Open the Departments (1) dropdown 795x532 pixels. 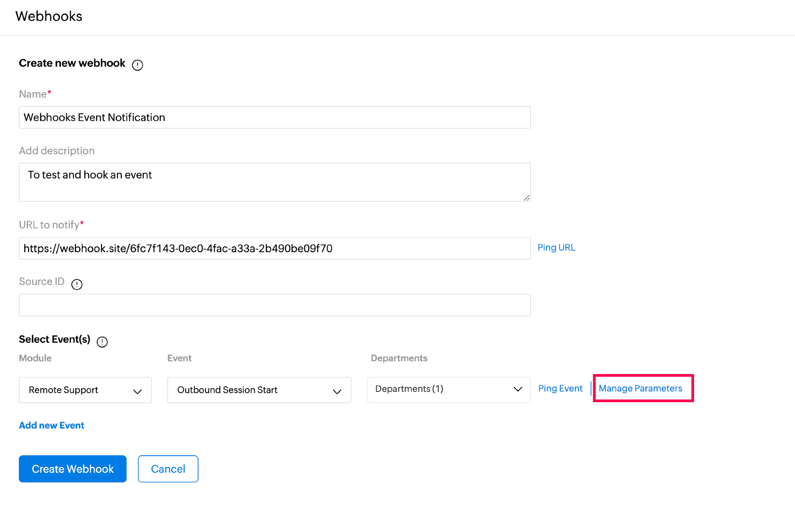point(448,389)
